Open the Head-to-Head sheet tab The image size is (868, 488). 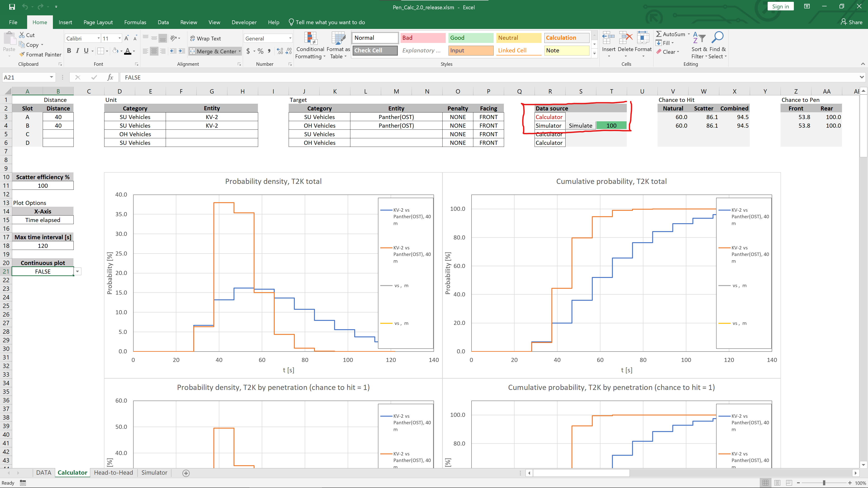tap(113, 472)
